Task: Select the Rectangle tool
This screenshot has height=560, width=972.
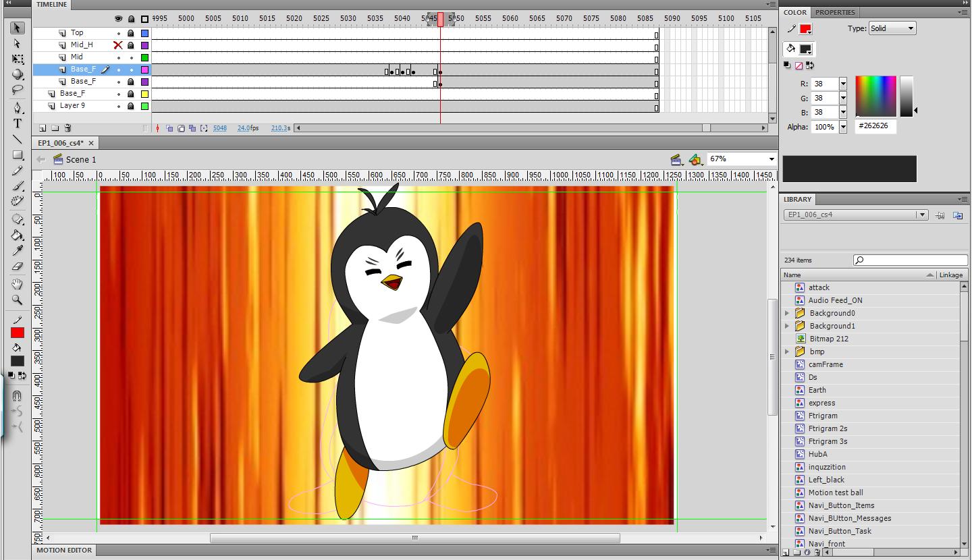Action: coord(18,155)
